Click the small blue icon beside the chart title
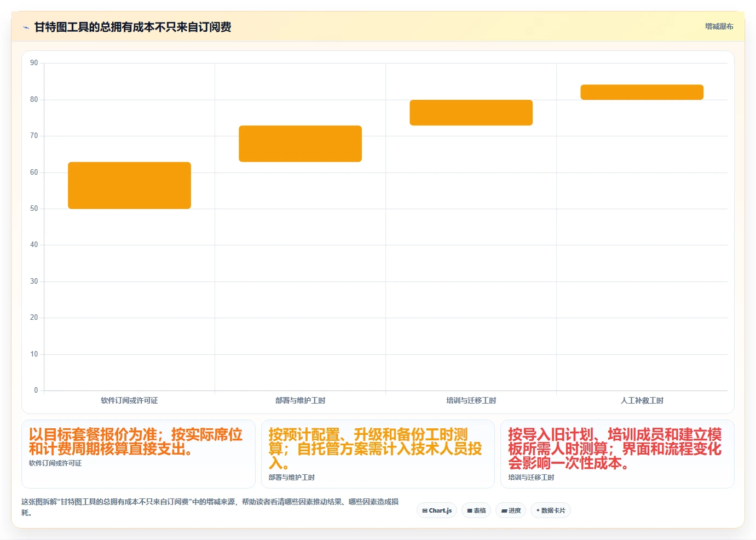Viewport: 756px width, 540px height. (x=26, y=27)
